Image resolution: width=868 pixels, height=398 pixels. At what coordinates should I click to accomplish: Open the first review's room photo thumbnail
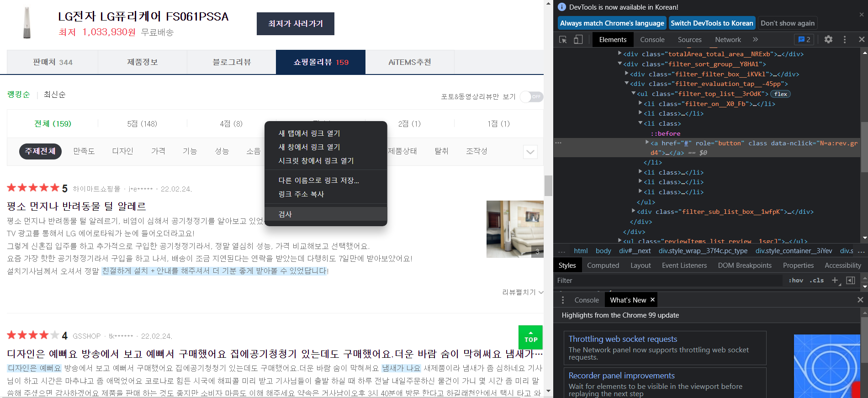point(515,229)
